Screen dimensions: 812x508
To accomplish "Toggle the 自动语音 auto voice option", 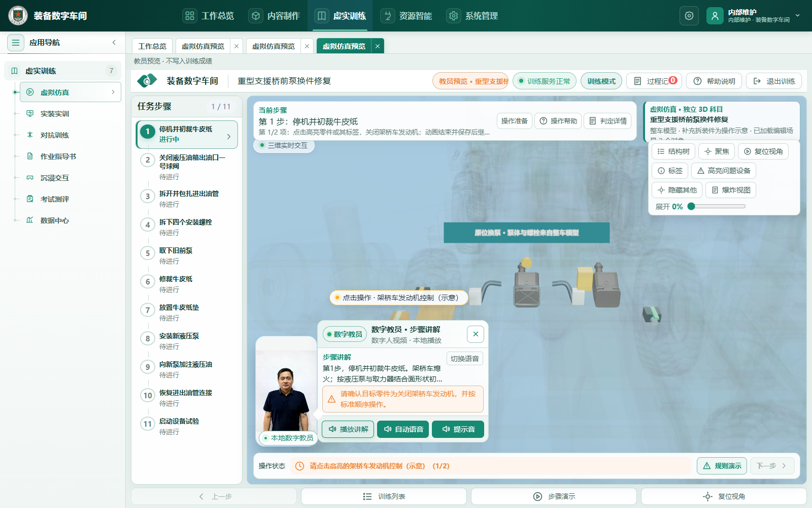I will (x=403, y=429).
